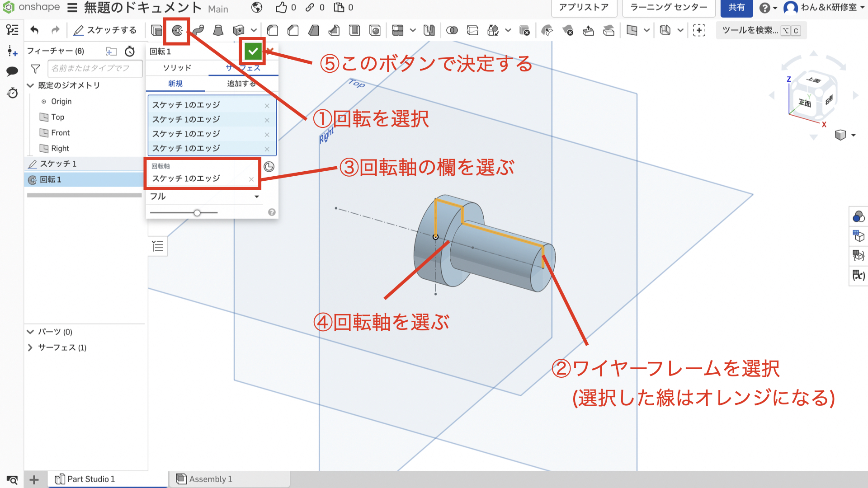Select the Front plane in tree
The height and width of the screenshot is (488, 868).
(x=60, y=133)
